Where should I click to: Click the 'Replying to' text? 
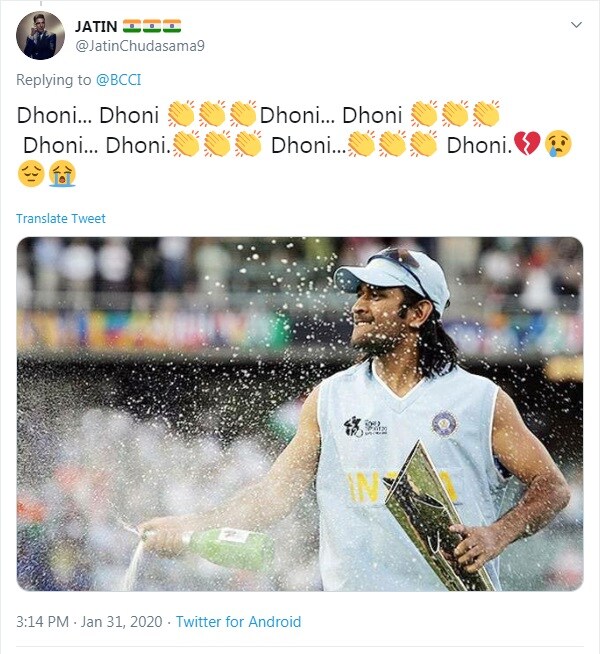pos(53,80)
